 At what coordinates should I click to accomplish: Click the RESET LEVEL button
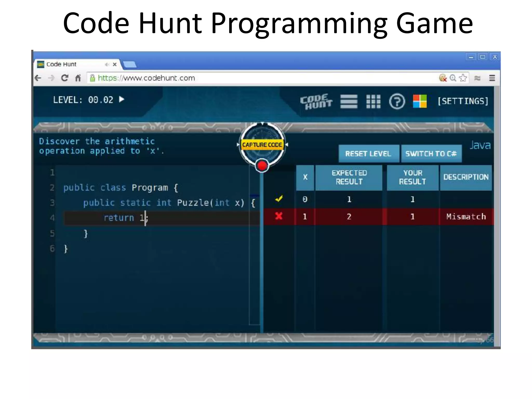click(368, 154)
